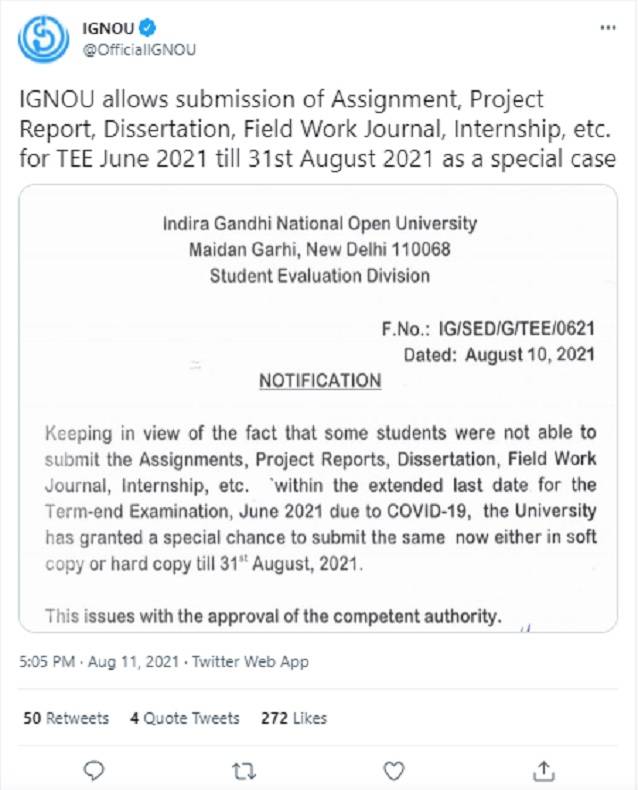The height and width of the screenshot is (790, 638).
Task: Click the NOTIFICATION heading in the image
Action: (320, 381)
